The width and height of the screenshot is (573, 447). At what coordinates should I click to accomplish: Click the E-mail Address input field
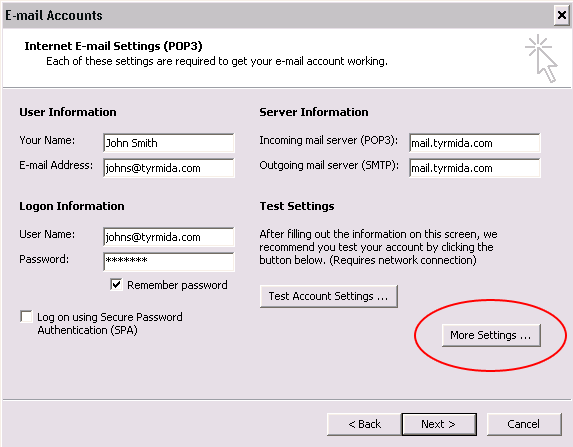point(168,168)
